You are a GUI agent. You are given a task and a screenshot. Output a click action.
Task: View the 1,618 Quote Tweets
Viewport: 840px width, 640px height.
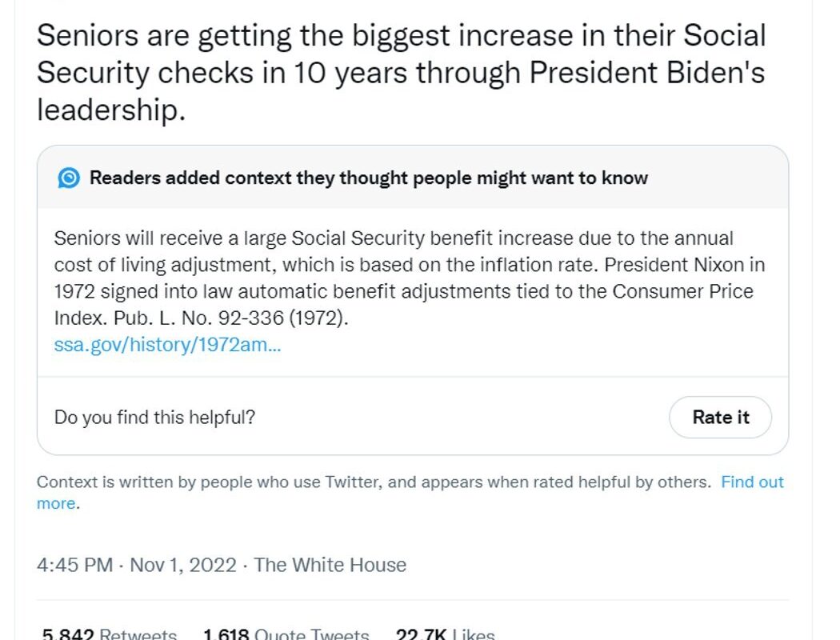click(x=286, y=634)
